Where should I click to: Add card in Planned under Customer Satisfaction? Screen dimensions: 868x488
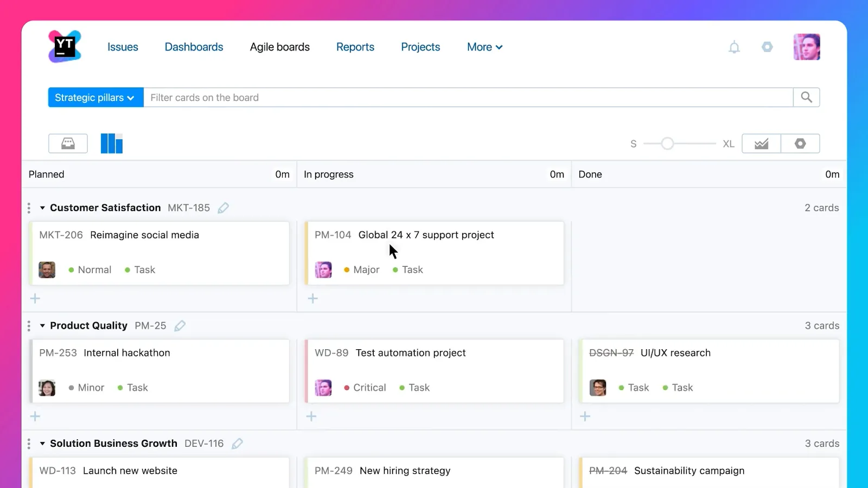click(35, 299)
